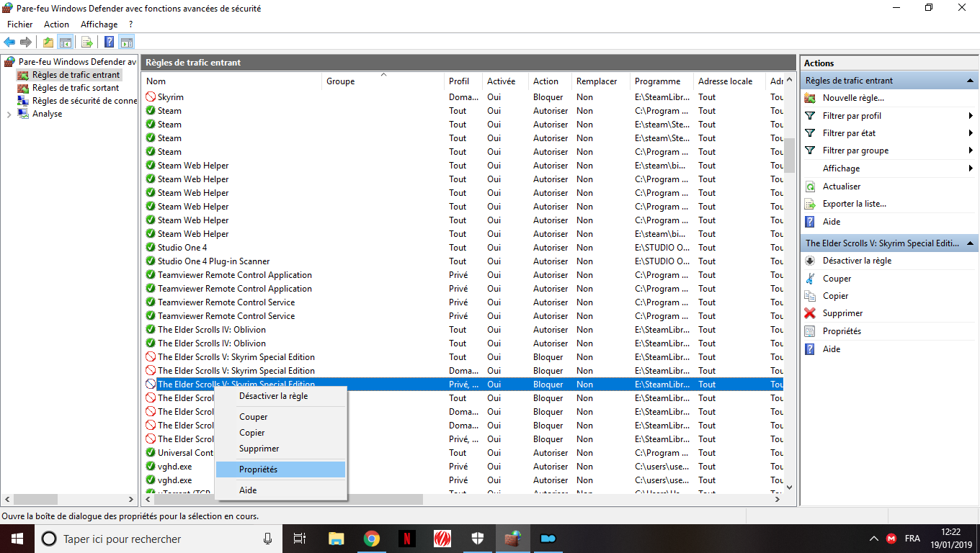Screen dimensions: 980x553
Task: Expand the Analyse tree node
Action: 9,114
